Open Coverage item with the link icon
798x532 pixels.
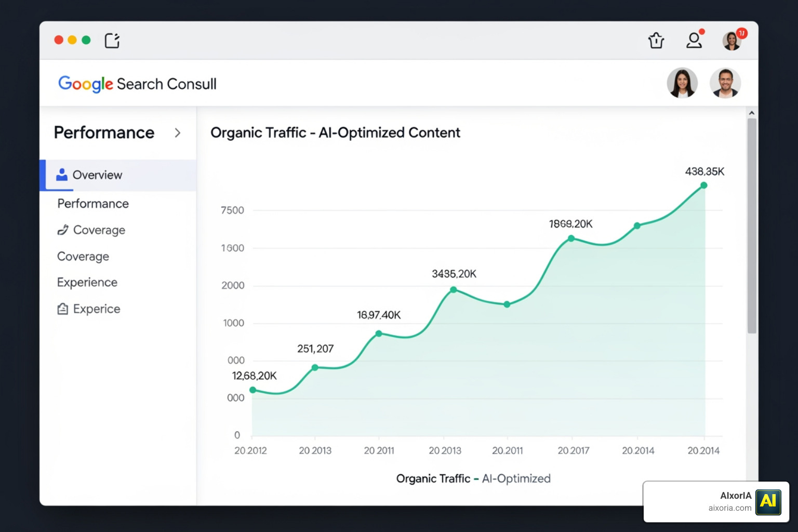[x=91, y=230]
